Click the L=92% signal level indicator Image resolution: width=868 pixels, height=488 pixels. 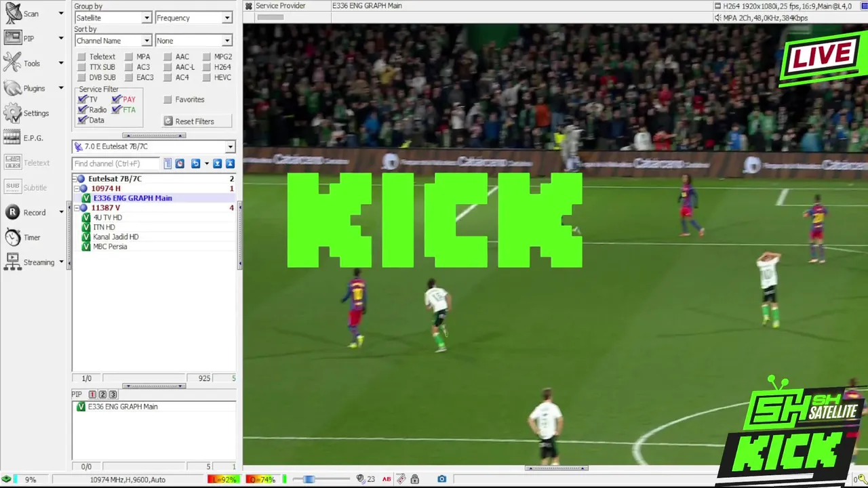coord(223,479)
